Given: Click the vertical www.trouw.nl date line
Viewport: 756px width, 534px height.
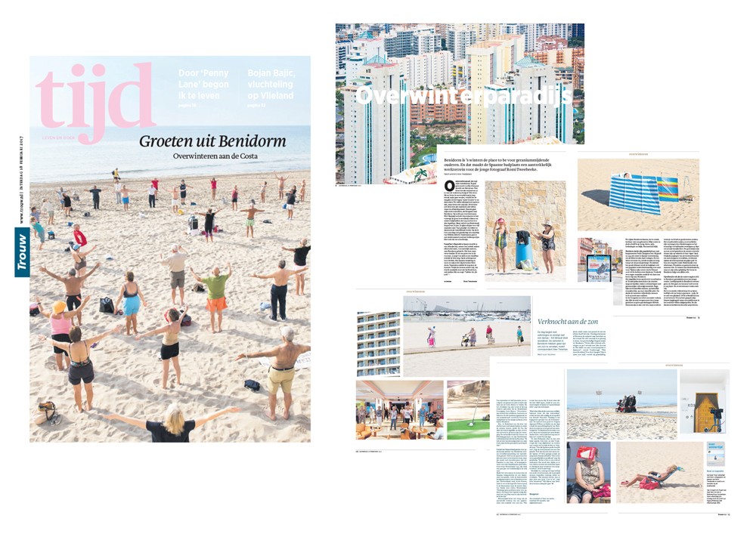Looking at the screenshot, I should [x=22, y=179].
